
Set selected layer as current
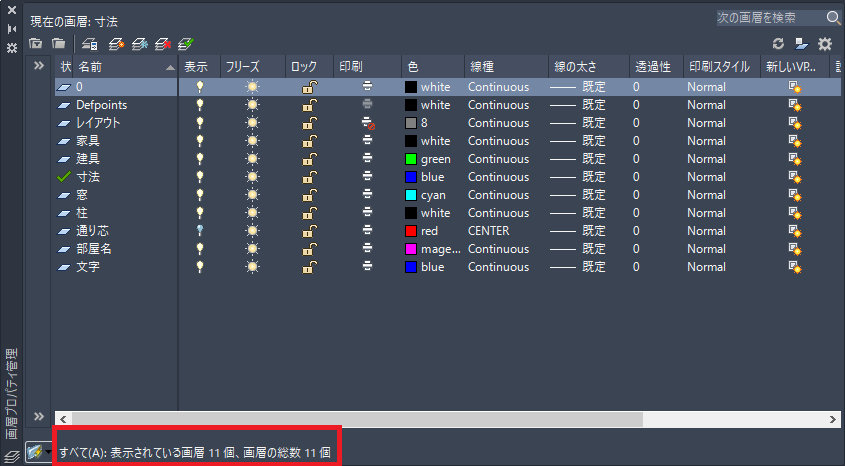click(x=186, y=44)
